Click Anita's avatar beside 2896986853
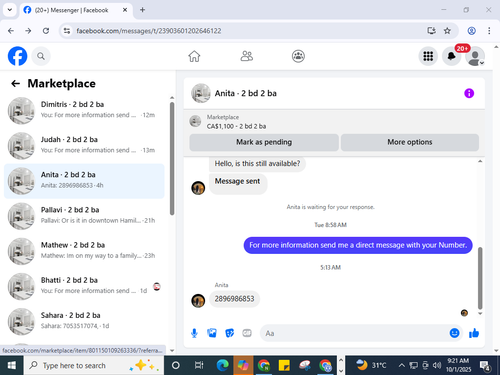Viewport: 500px width, 375px height. point(198,301)
